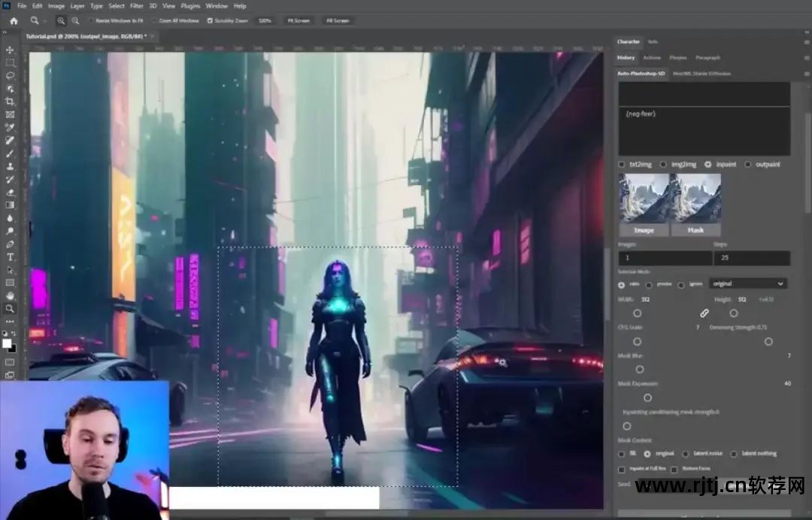Select the Crop tool
812x520 pixels.
pos(10,101)
